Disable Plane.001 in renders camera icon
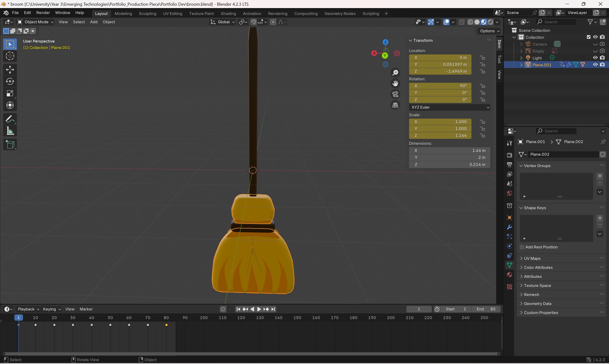609x364 pixels. [602, 65]
